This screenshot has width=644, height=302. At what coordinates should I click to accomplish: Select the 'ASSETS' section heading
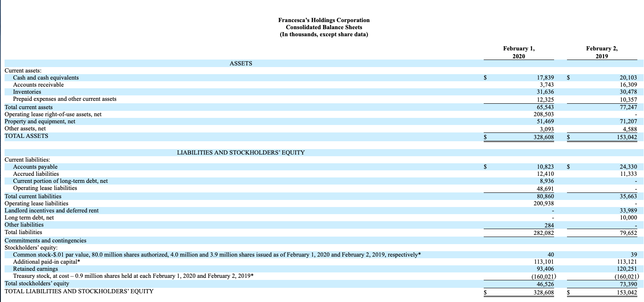point(241,63)
